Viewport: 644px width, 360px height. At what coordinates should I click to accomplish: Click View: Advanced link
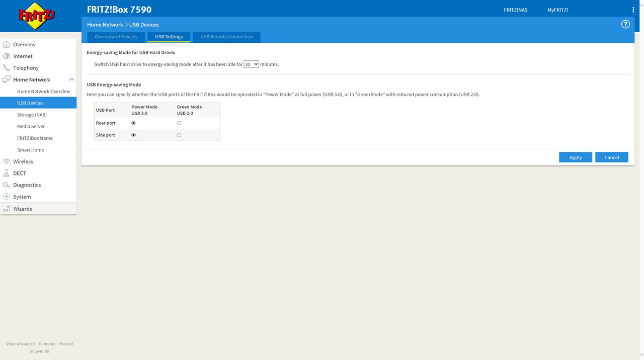tap(21, 344)
